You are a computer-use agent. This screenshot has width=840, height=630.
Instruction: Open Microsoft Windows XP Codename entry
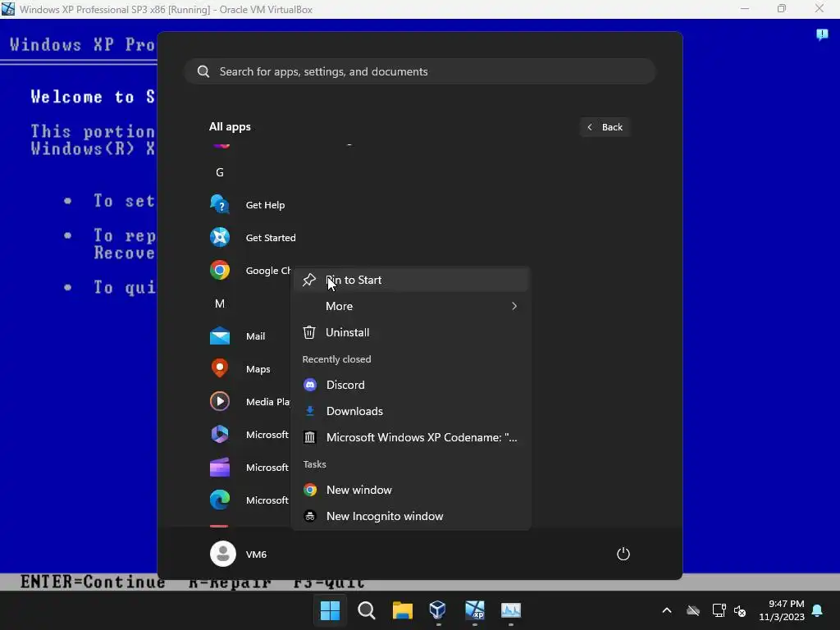click(411, 437)
